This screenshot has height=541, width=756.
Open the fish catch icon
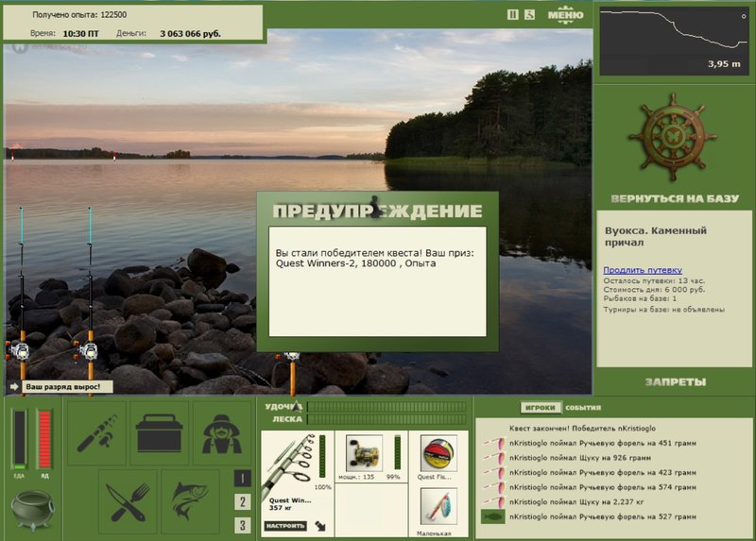click(x=191, y=502)
